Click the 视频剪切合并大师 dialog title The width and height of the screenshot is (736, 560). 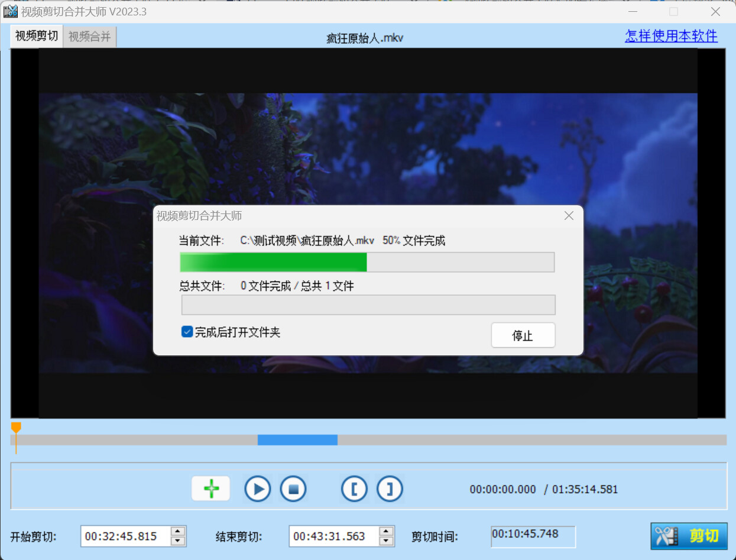click(199, 216)
